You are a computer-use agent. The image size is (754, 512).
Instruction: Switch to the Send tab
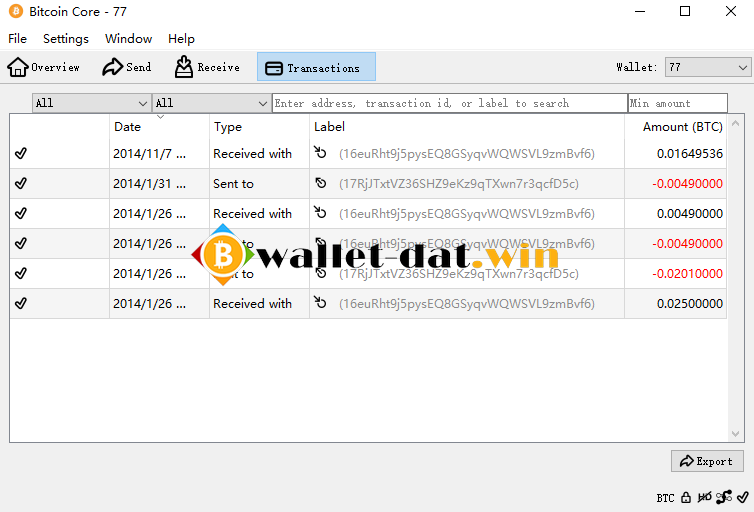[x=126, y=67]
